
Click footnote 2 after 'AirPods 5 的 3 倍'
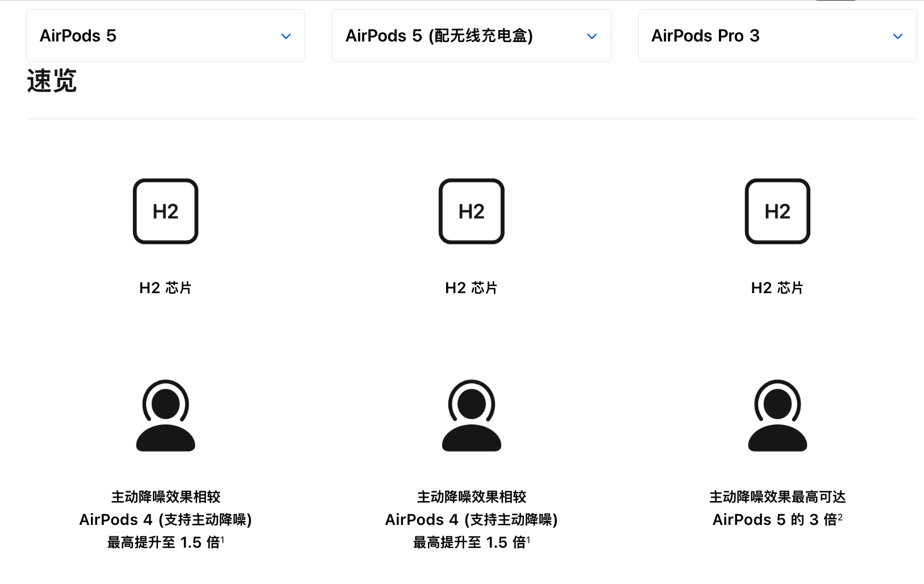840,517
